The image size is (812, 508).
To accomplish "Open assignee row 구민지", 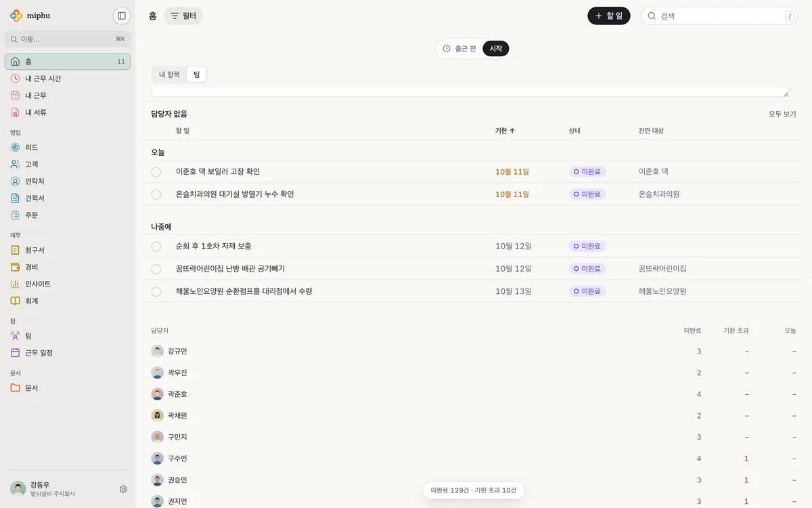I will point(474,437).
